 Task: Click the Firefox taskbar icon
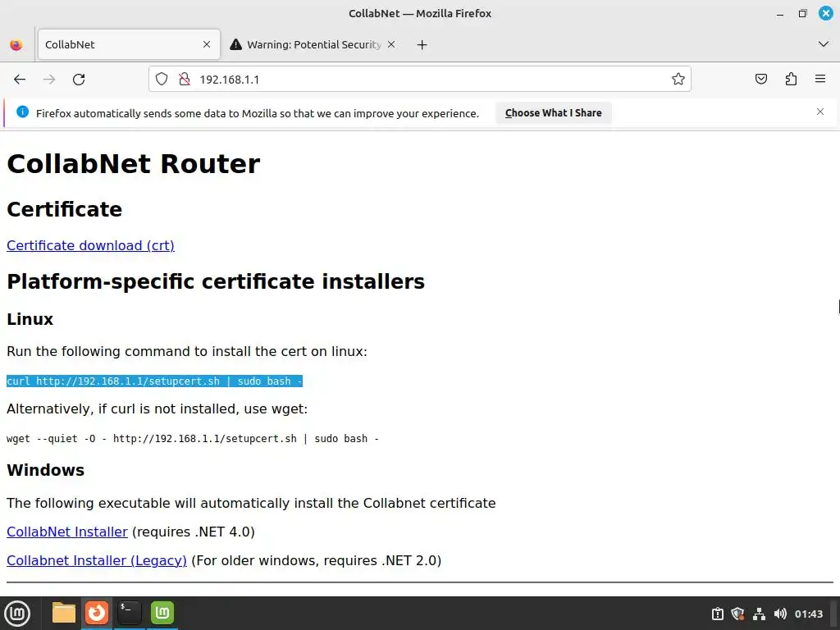[x=97, y=613]
